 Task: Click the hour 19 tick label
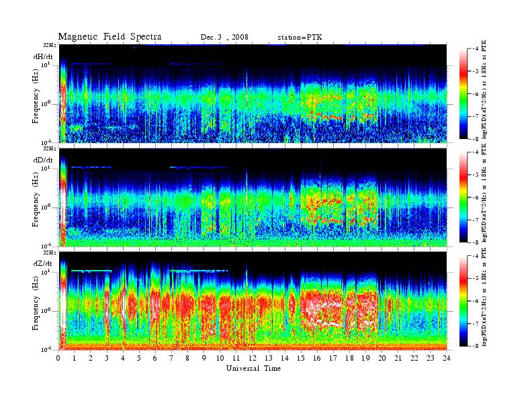(x=365, y=358)
